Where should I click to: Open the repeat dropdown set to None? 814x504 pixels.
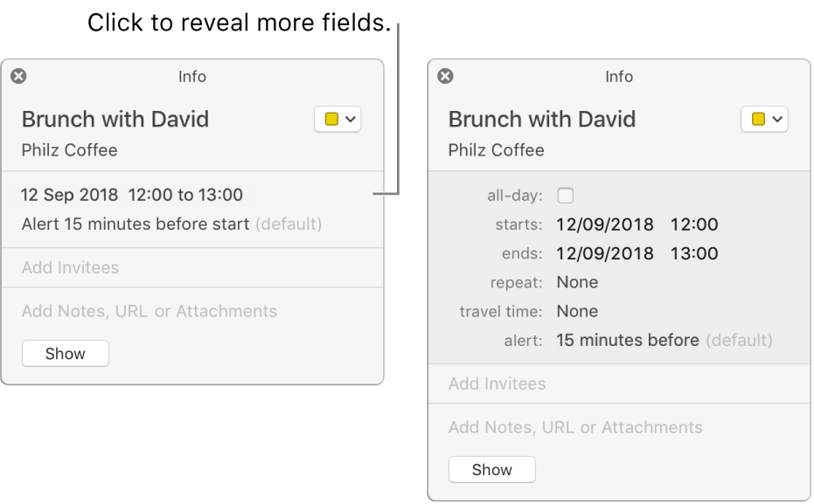pos(577,282)
